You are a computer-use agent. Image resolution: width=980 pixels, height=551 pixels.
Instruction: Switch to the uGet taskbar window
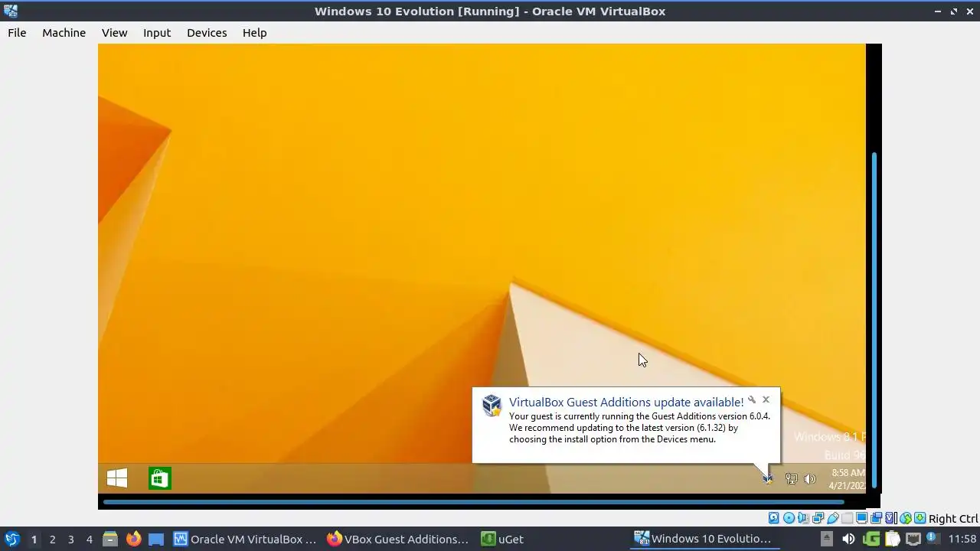point(502,539)
